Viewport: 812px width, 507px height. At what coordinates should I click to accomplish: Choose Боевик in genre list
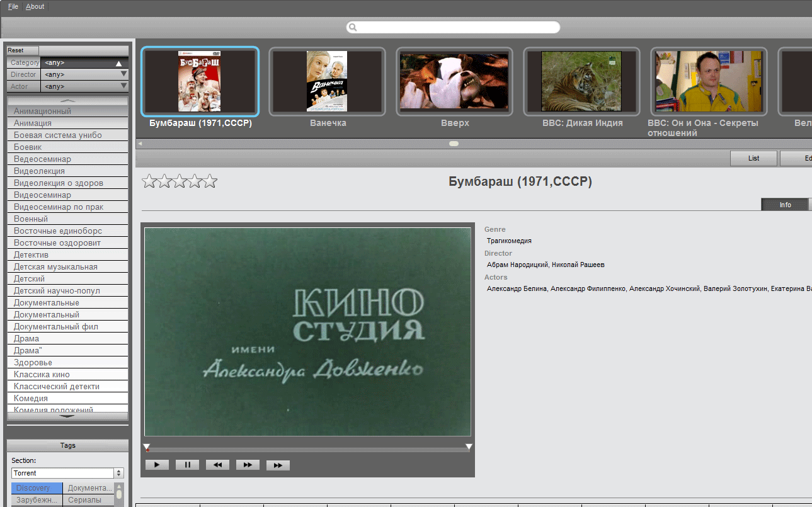tap(67, 147)
